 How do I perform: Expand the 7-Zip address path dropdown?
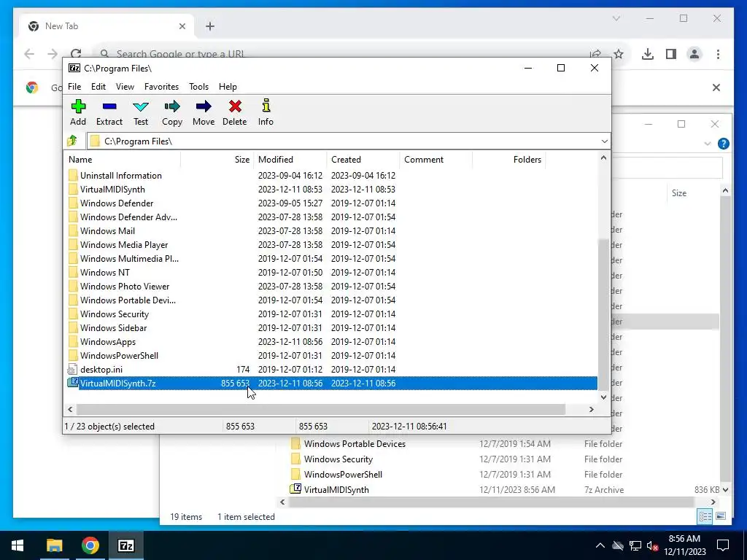point(604,141)
